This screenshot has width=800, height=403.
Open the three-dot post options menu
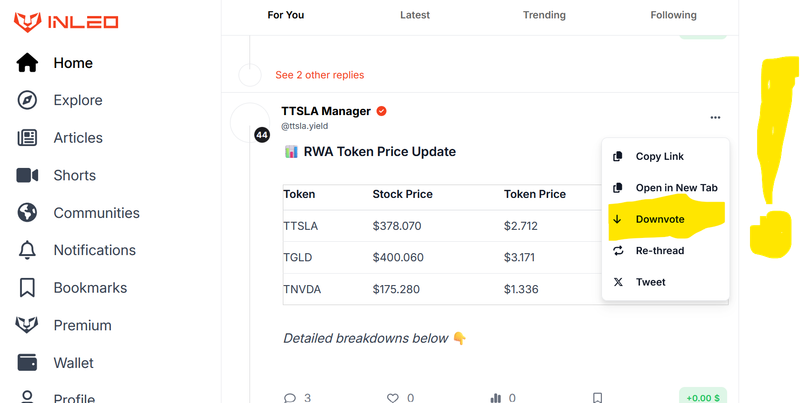coord(715,117)
